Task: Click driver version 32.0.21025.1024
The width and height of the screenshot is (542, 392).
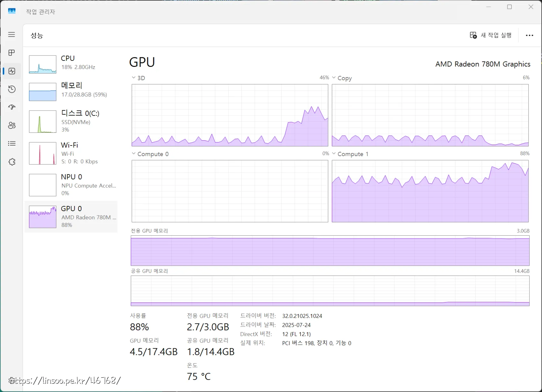Action: (302, 316)
